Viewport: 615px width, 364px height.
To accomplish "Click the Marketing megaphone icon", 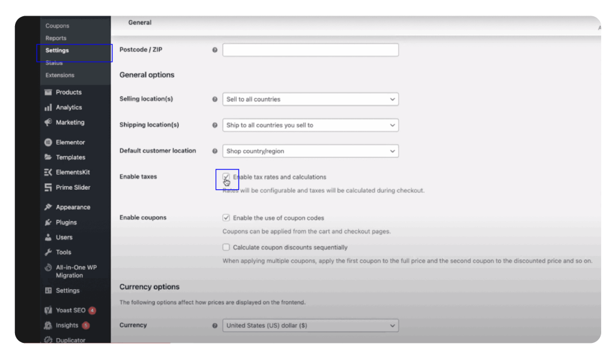I will click(x=48, y=123).
